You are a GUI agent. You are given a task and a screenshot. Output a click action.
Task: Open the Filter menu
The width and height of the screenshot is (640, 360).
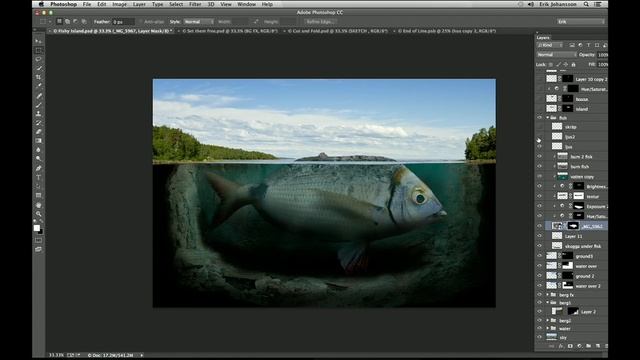click(x=195, y=4)
